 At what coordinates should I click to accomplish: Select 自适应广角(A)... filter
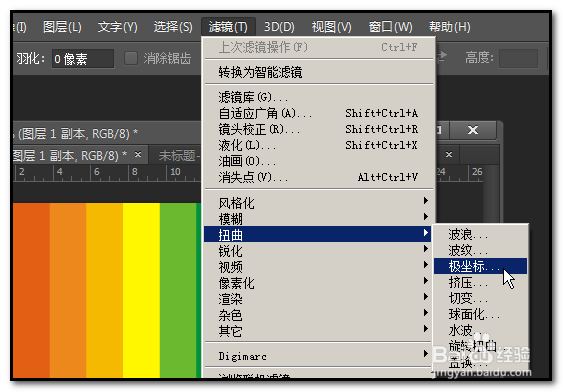click(x=319, y=113)
